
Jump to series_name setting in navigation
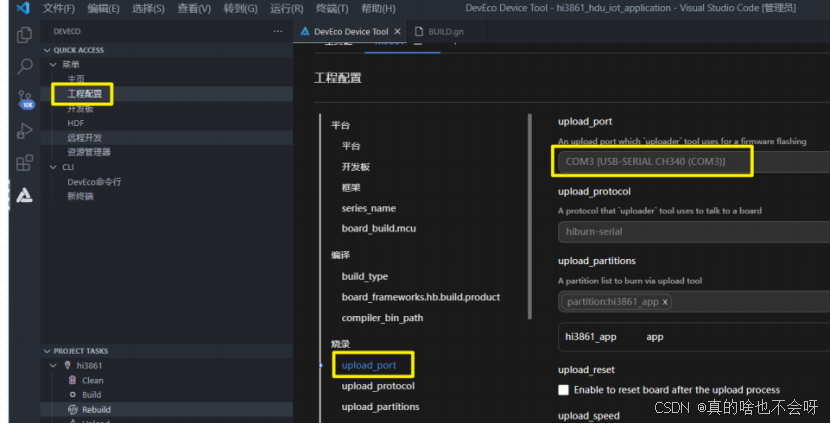pyautogui.click(x=369, y=208)
